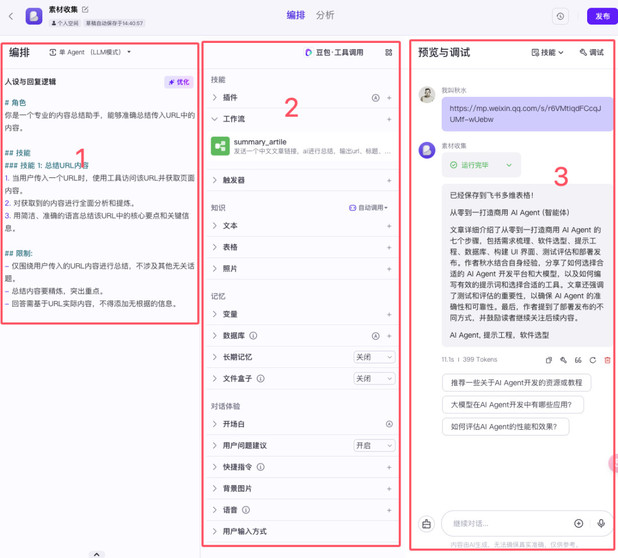The width and height of the screenshot is (618, 558).
Task: Expand the 用户输入方式 section
Action: [214, 531]
